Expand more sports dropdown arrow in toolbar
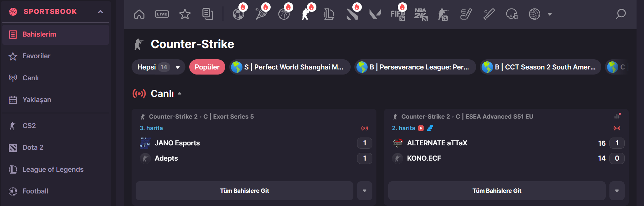 550,14
